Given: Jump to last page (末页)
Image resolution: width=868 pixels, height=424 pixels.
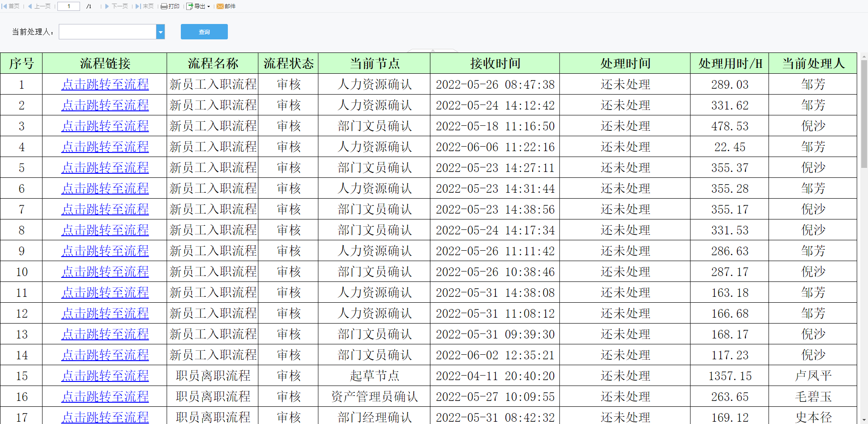Looking at the screenshot, I should click(x=145, y=6).
